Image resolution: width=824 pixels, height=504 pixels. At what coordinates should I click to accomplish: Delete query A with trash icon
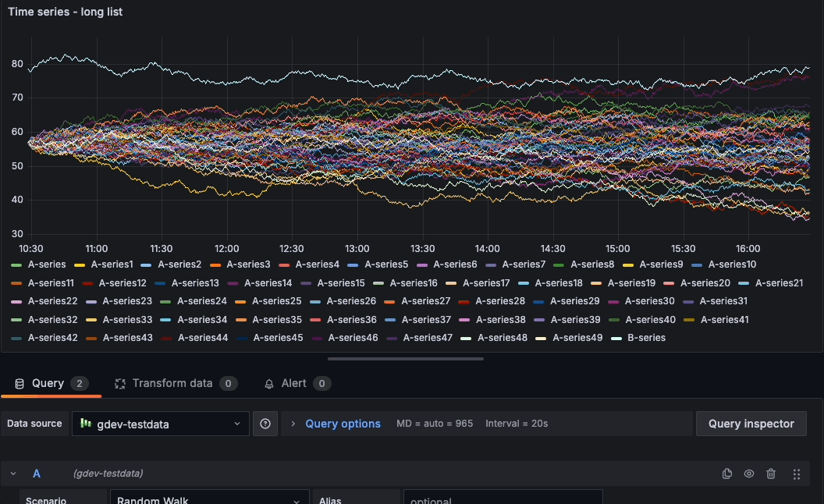771,474
